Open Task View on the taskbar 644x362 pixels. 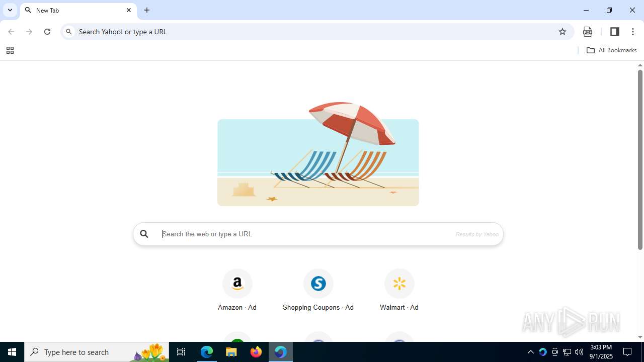tap(181, 352)
